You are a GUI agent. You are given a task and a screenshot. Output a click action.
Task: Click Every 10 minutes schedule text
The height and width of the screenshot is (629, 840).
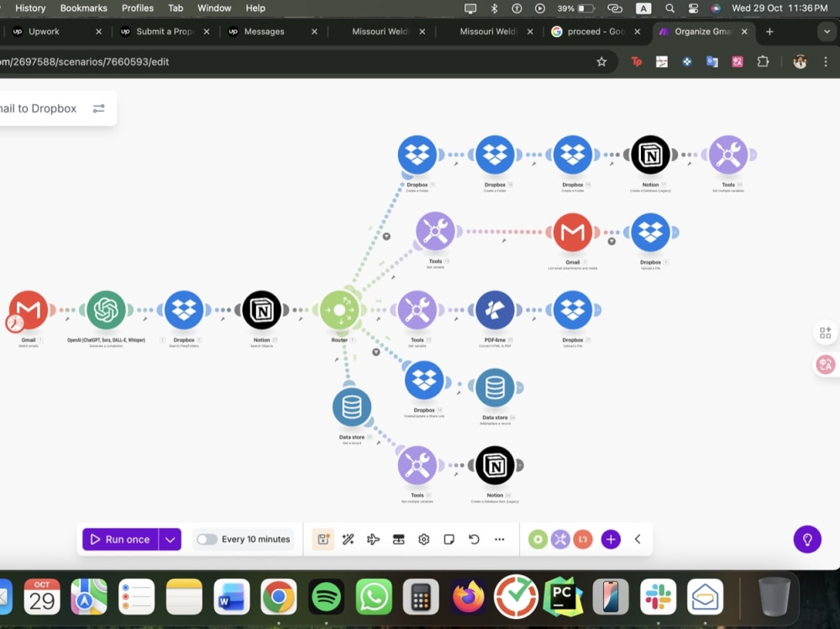click(x=255, y=539)
